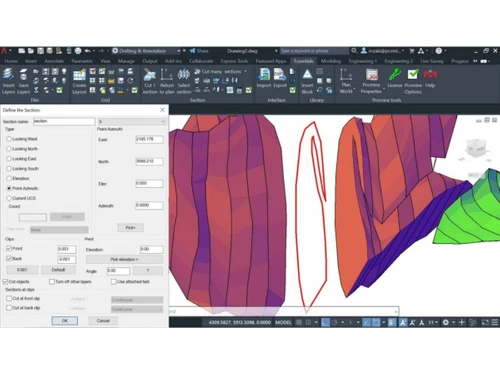
Task: Click the Save Layers icon
Action: coord(23,74)
